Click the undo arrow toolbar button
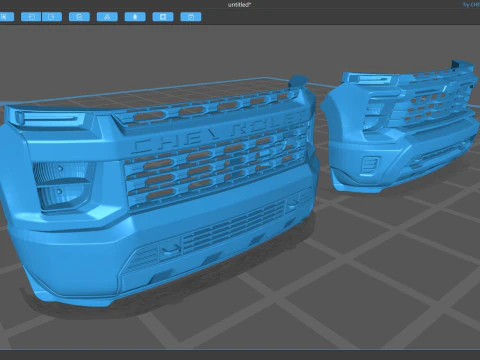 (31, 17)
